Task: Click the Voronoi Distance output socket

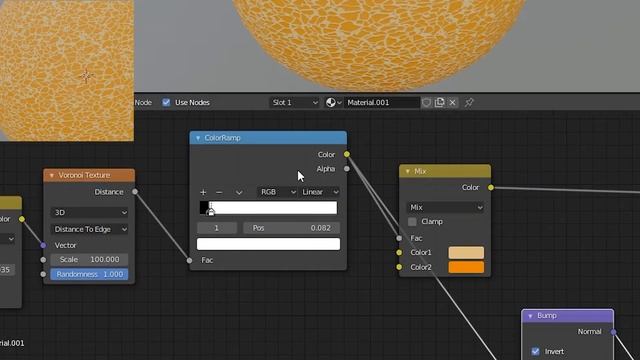Action: point(135,192)
